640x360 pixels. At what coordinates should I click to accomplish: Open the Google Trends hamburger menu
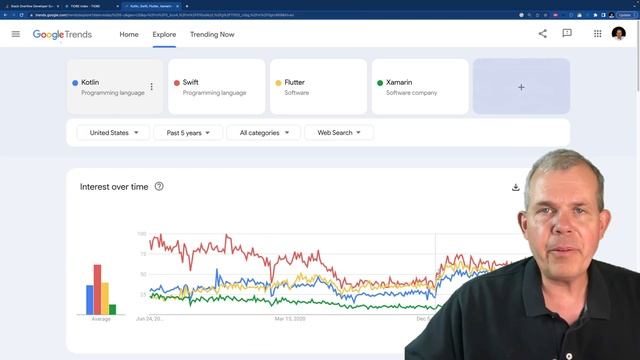tap(16, 34)
